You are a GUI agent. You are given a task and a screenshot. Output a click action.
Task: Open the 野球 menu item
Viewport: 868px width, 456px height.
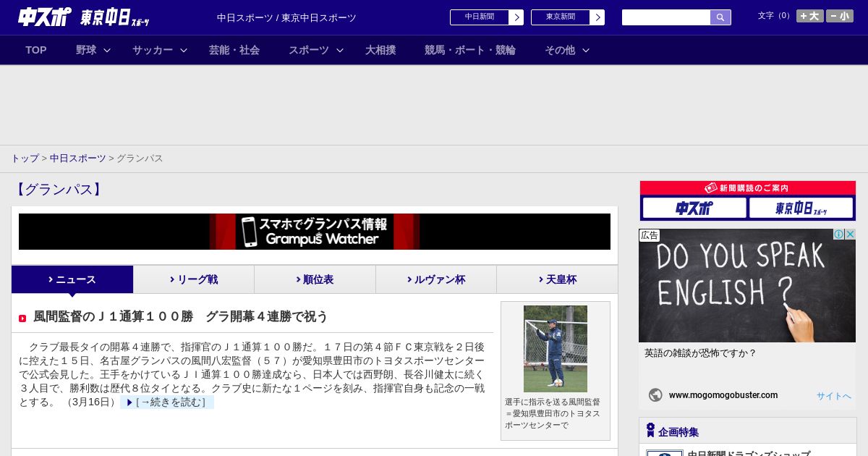tap(86, 50)
